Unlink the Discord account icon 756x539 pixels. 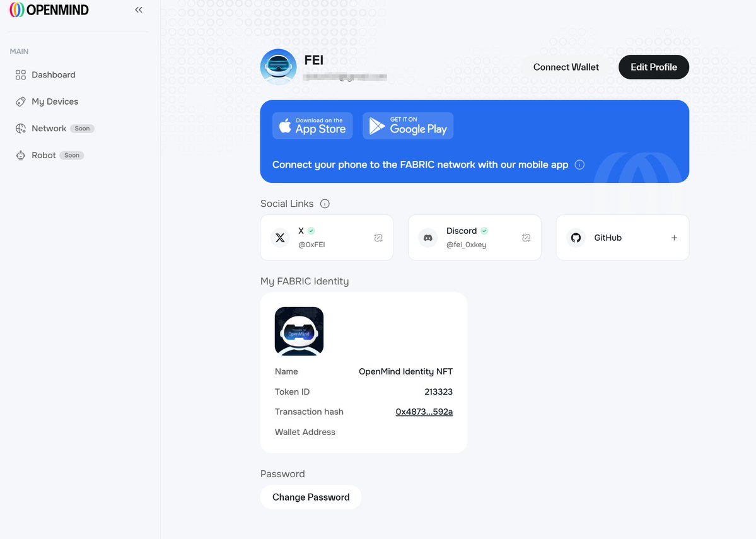point(526,238)
